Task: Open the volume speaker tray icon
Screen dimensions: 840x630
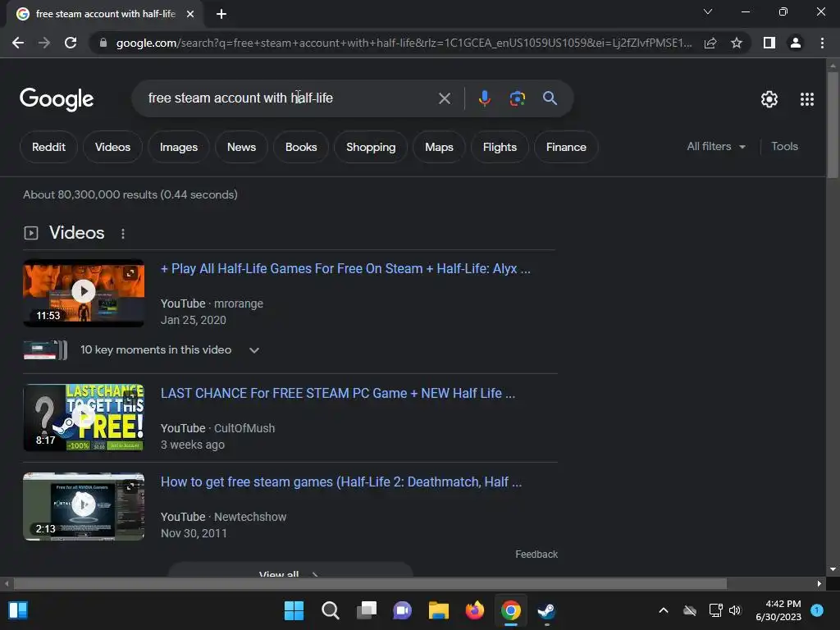Action: 735,610
